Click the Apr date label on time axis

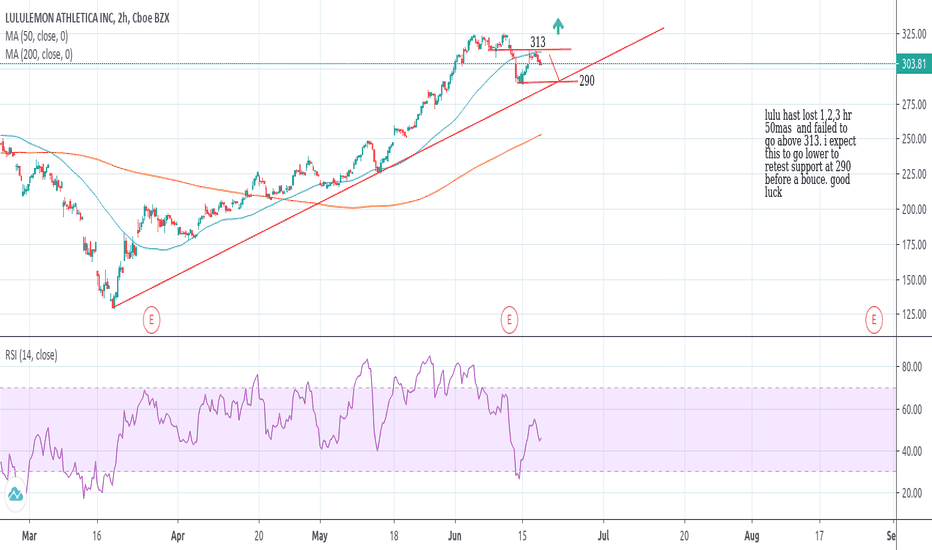coord(177,536)
